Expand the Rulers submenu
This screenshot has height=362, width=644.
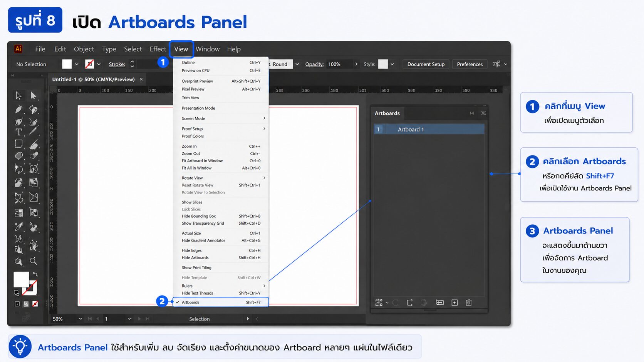click(221, 286)
